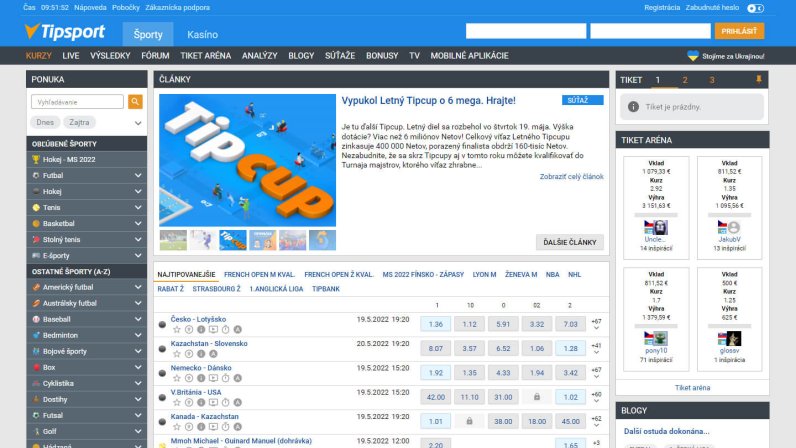The height and width of the screenshot is (448, 796).
Task: Toggle the Dnes filter pill
Action: [x=45, y=122]
